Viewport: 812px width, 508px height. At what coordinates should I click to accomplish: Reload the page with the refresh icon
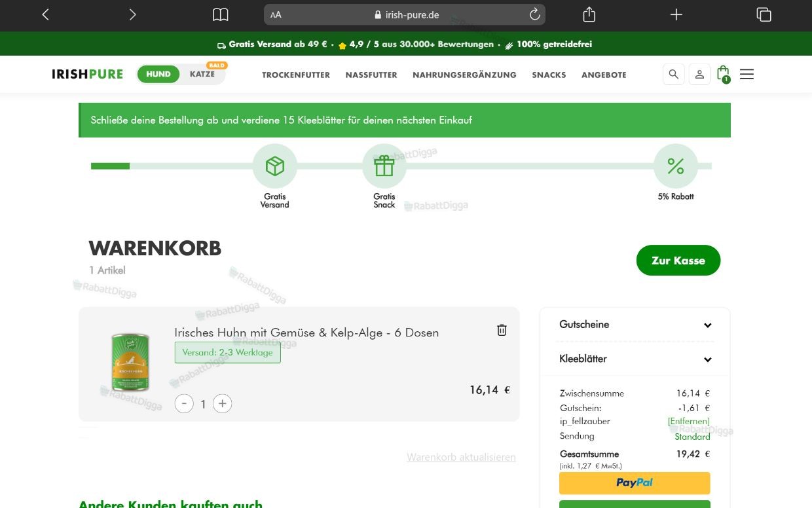click(x=534, y=14)
